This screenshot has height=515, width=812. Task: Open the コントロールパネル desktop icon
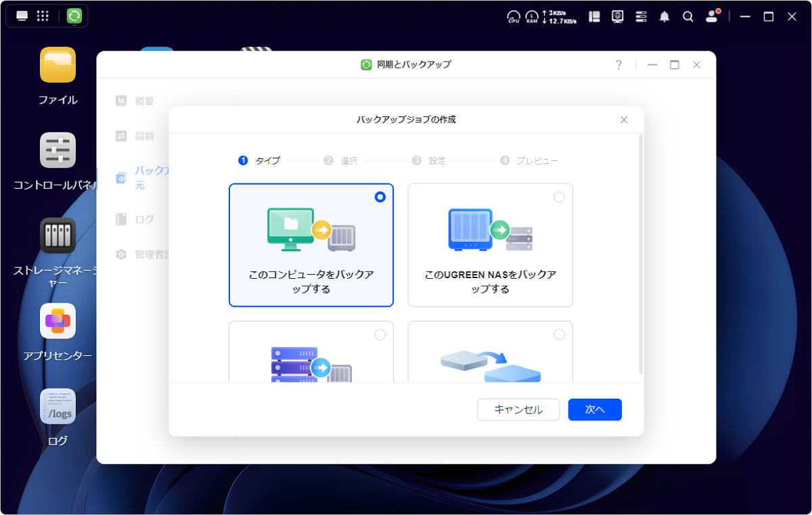click(x=58, y=150)
